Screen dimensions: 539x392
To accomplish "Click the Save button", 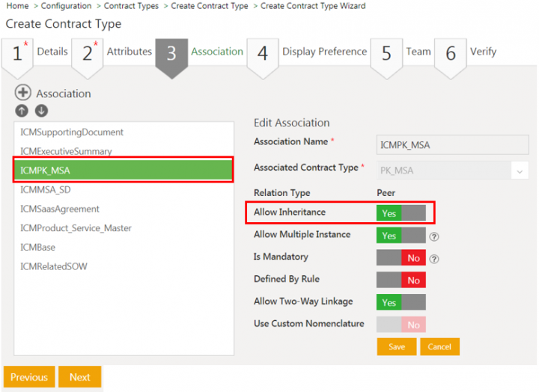I will [x=396, y=346].
